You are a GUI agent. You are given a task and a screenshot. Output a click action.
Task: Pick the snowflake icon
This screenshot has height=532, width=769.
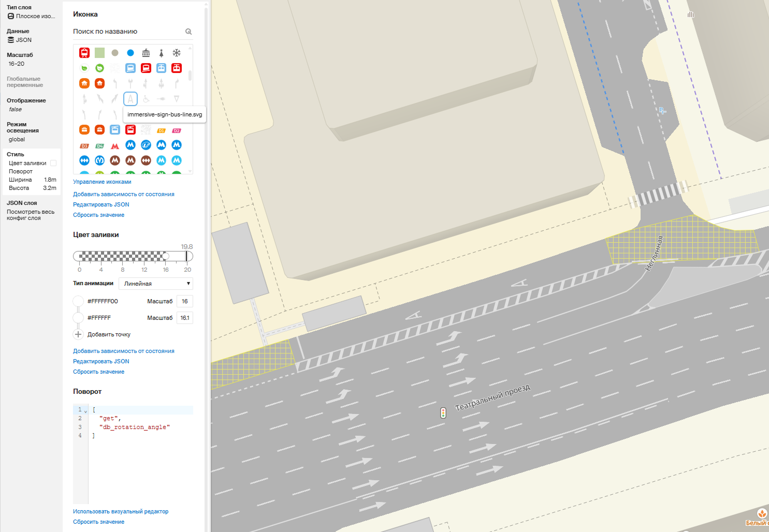tap(177, 53)
